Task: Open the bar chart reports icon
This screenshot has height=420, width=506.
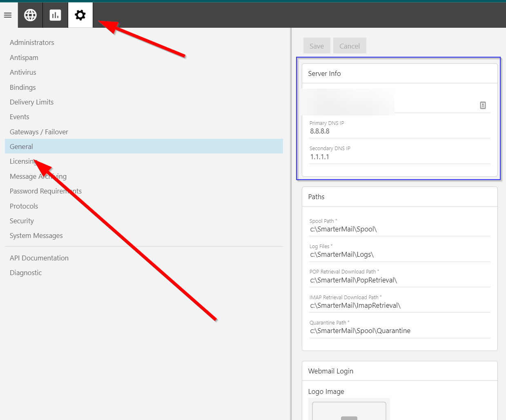Action: click(55, 15)
